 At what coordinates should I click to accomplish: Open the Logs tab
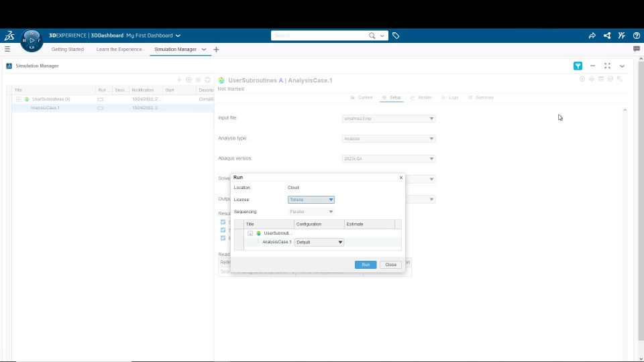click(x=449, y=98)
